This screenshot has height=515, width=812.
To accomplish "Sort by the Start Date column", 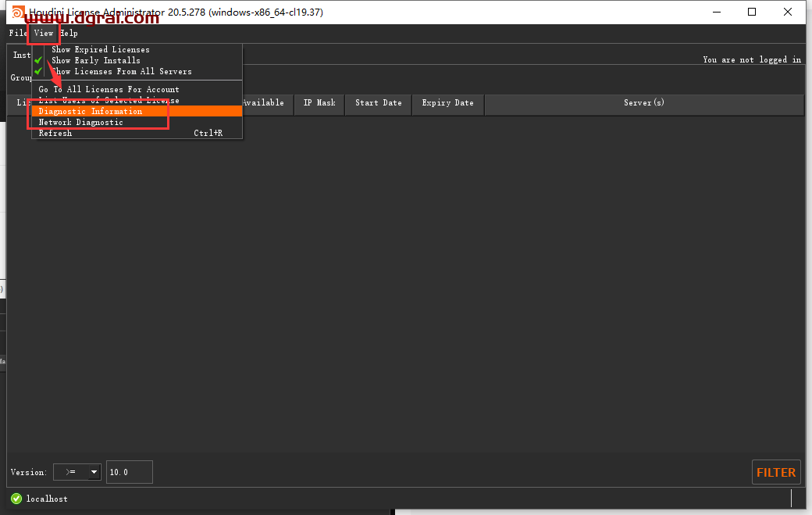I will click(379, 103).
